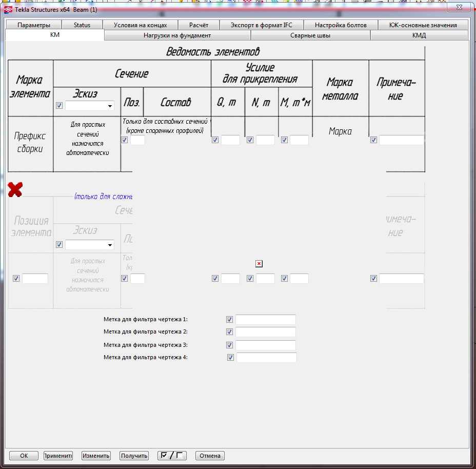Click Метка для фильтра чертежа 3 field

pyautogui.click(x=266, y=345)
